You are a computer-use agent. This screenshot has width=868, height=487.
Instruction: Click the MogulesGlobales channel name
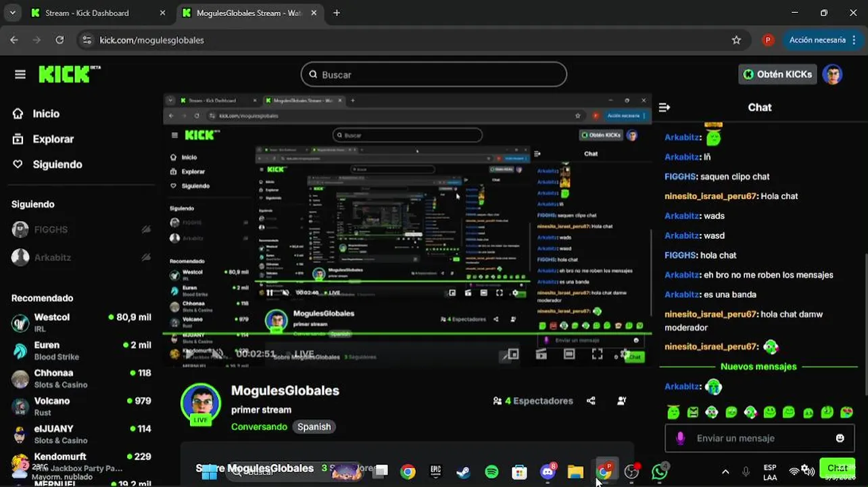pyautogui.click(x=285, y=391)
